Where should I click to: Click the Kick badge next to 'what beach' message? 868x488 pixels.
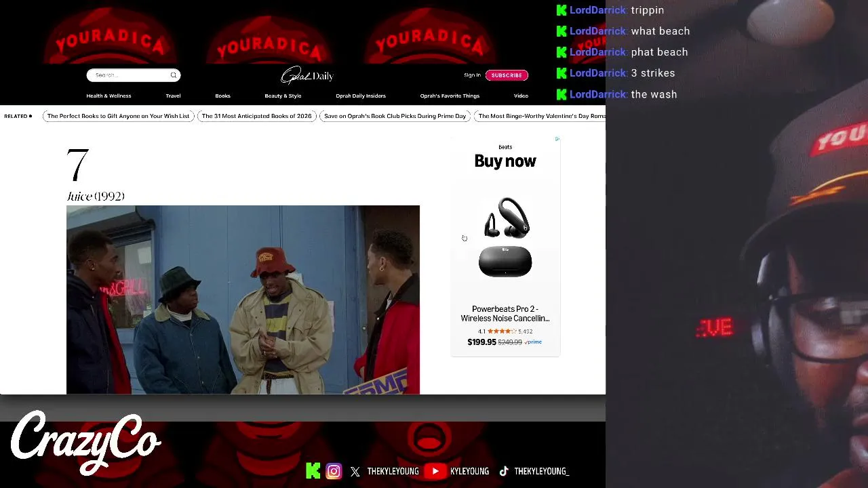tap(561, 31)
